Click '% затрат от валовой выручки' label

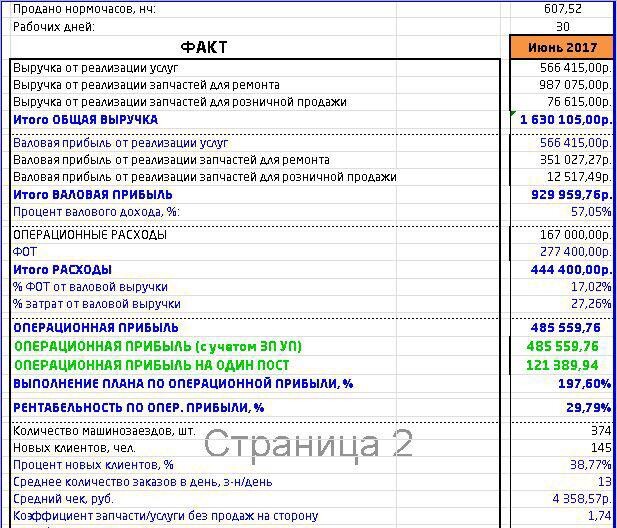[96, 304]
